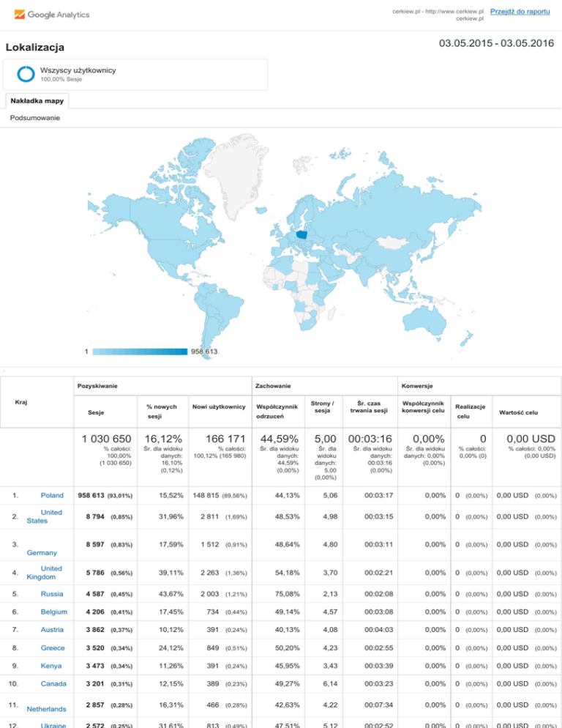Screen dimensions: 562x728
Task: Click the Google Analytics logo icon
Action: click(20, 15)
